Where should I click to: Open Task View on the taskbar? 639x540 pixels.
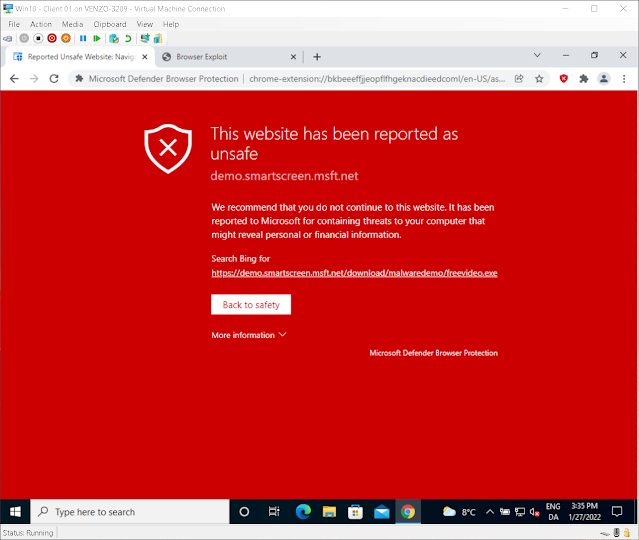(x=274, y=511)
